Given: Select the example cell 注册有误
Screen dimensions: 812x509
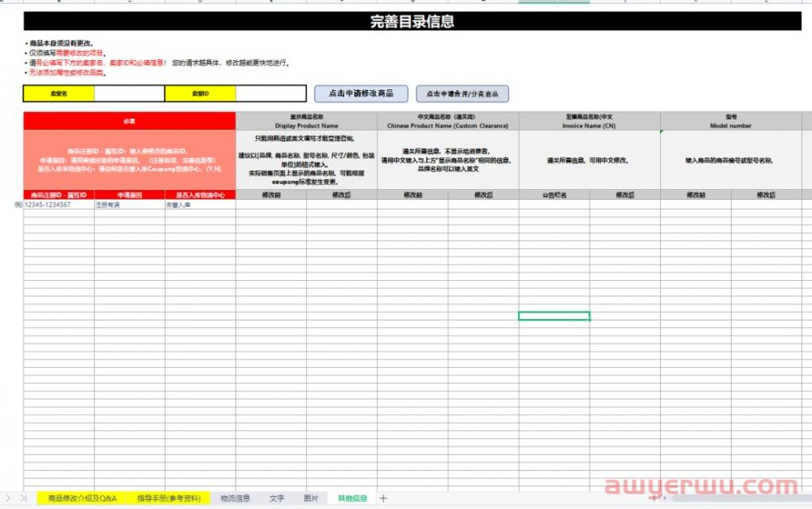Looking at the screenshot, I should (129, 205).
